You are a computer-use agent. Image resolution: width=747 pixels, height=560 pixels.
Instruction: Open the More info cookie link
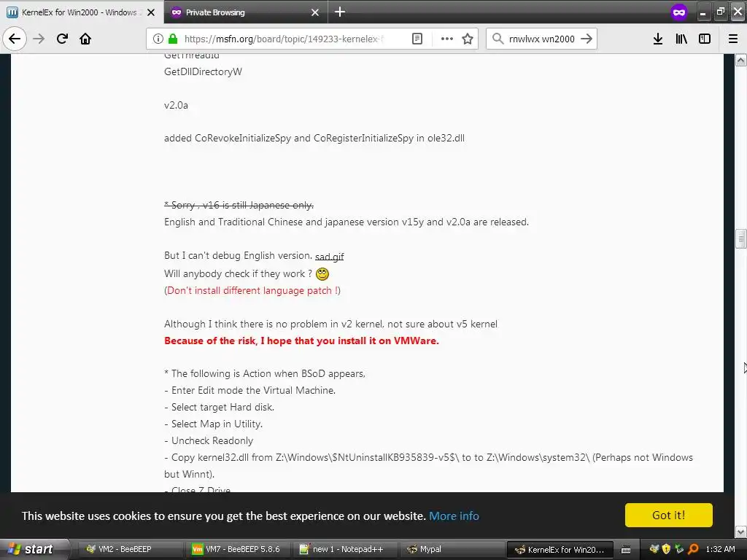pyautogui.click(x=454, y=516)
